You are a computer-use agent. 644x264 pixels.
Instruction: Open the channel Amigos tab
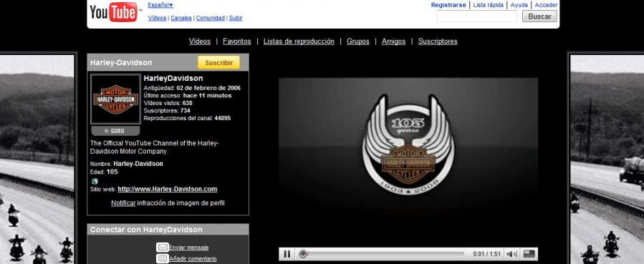point(393,41)
